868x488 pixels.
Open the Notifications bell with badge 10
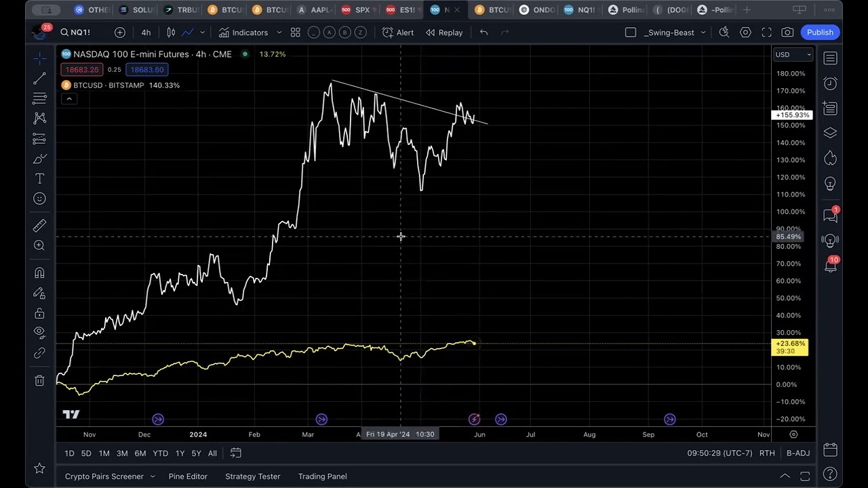pos(831,266)
